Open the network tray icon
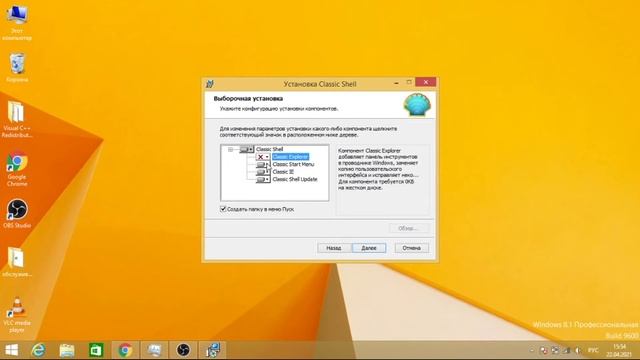The width and height of the screenshot is (640, 360). point(567,351)
